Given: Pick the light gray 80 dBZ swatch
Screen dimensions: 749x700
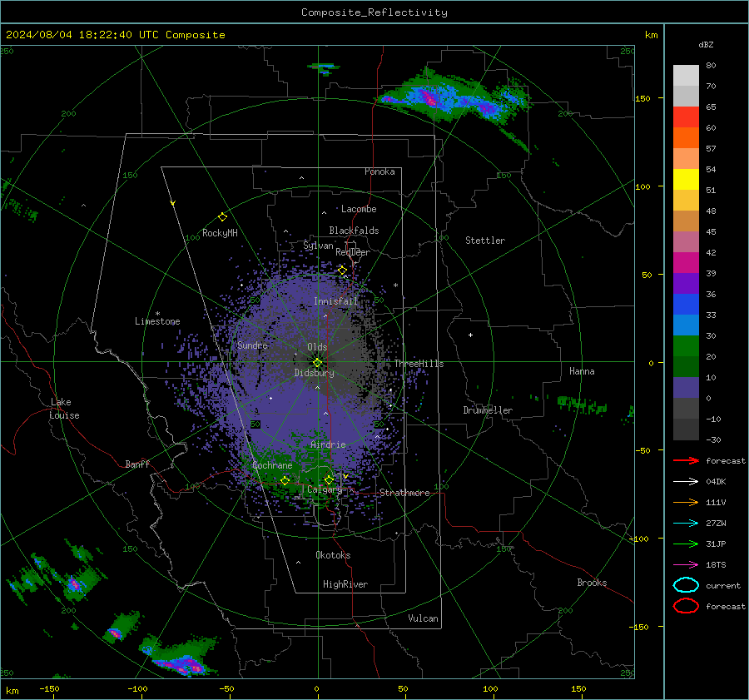Looking at the screenshot, I should point(686,75).
